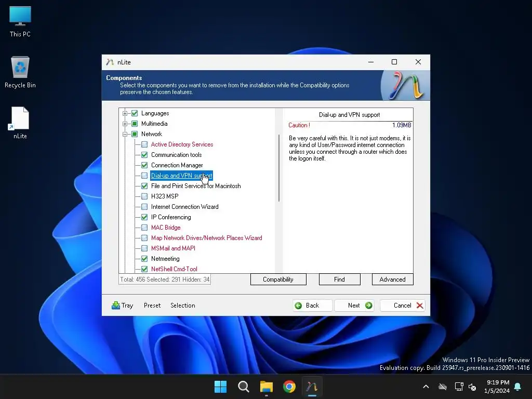Click the Total/Selected/Hidden status field
Image resolution: width=532 pixels, height=399 pixels.
165,280
